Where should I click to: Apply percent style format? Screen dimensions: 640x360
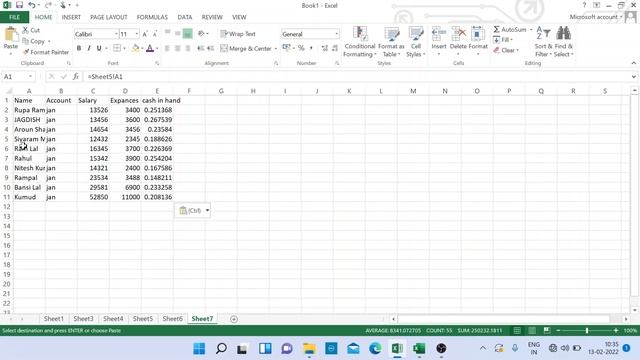pos(301,48)
